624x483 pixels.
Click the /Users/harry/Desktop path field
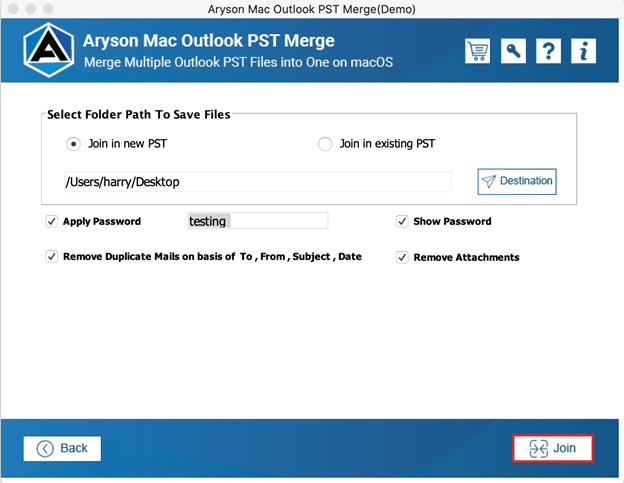click(257, 182)
